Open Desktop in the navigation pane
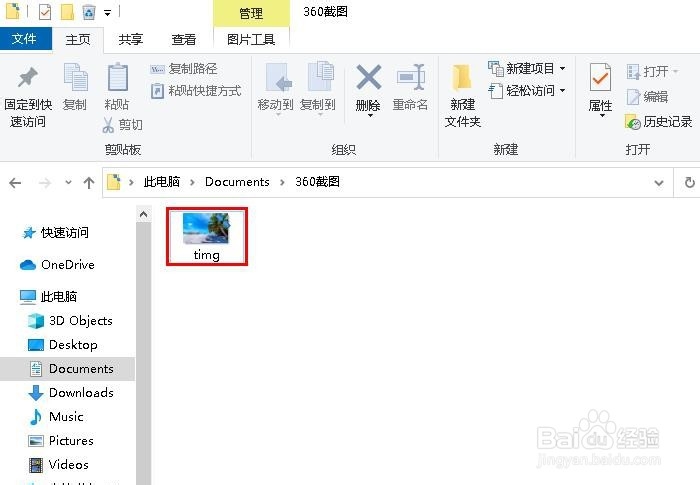700x485 pixels. coord(62,345)
